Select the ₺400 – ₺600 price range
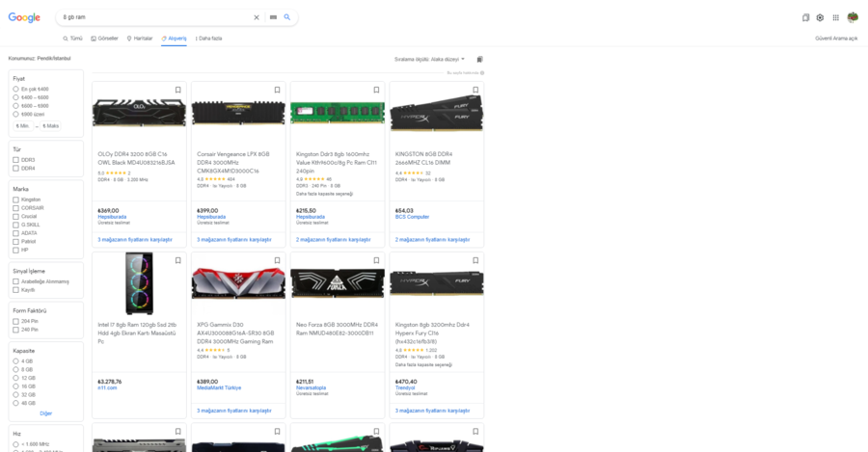 pyautogui.click(x=15, y=97)
